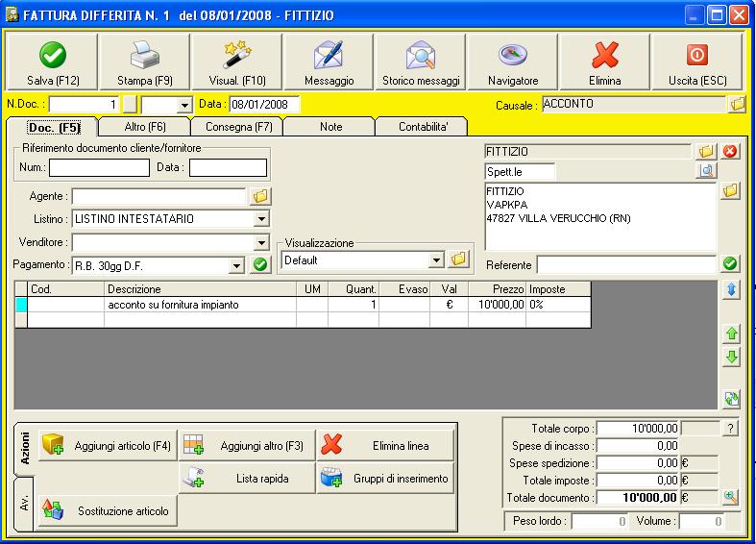Expand the Venditore dropdown
Screen dimensions: 756x544
coord(261,242)
